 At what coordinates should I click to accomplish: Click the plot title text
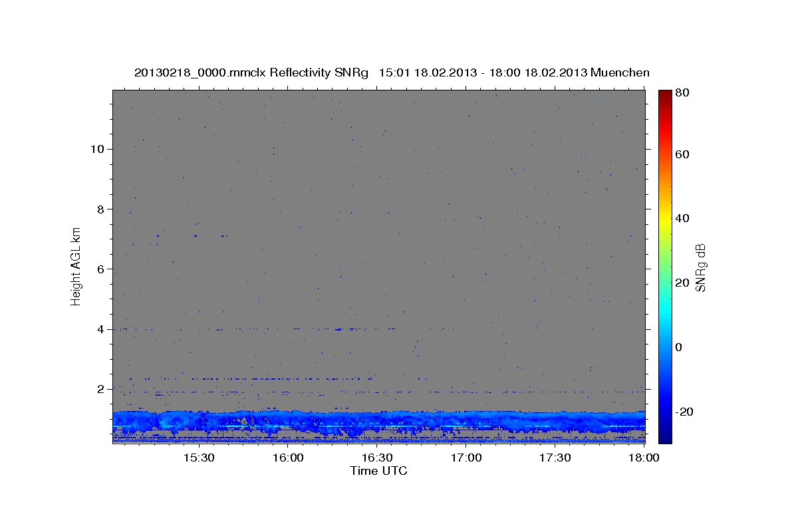[392, 72]
